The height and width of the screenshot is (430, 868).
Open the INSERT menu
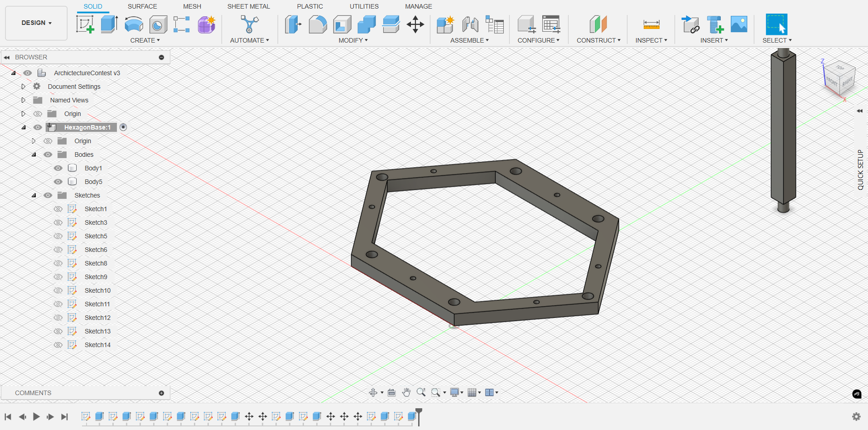click(x=714, y=40)
